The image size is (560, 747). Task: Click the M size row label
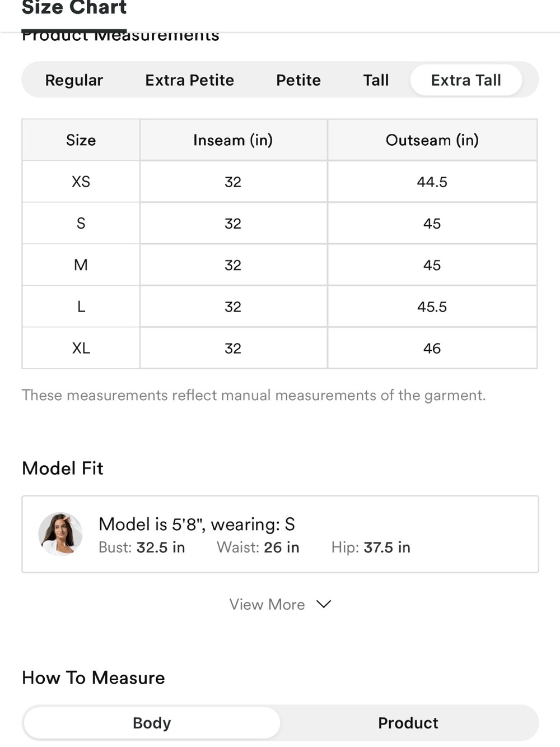pyautogui.click(x=81, y=265)
